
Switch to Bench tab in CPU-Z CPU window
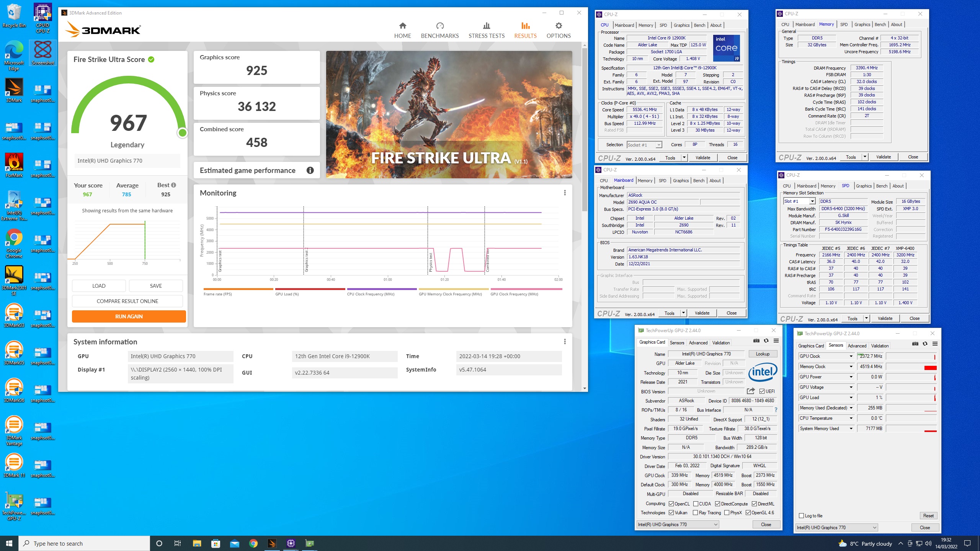point(699,25)
